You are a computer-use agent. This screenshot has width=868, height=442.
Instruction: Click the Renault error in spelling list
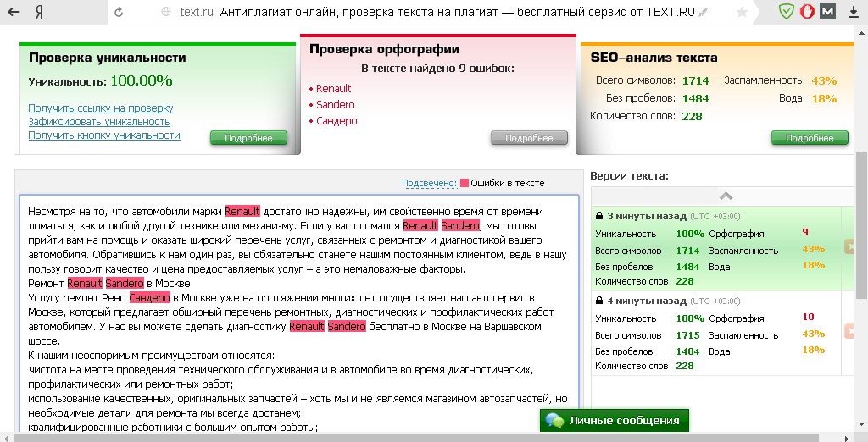(333, 89)
